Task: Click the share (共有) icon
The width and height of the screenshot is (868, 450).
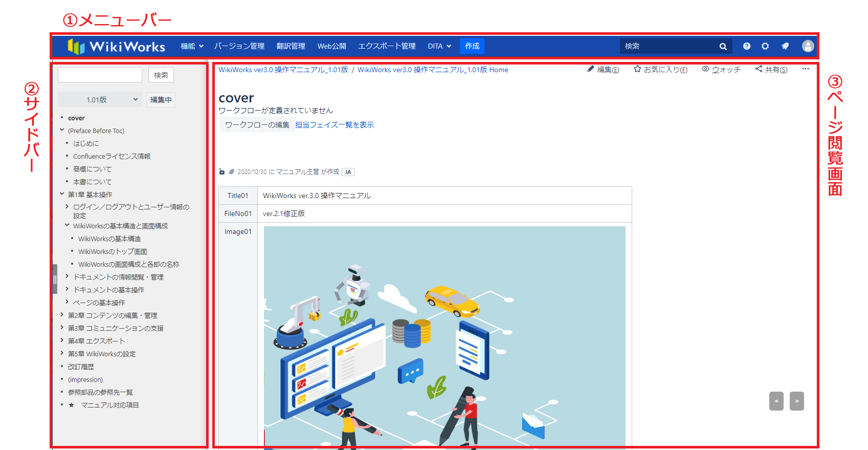Action: 759,69
